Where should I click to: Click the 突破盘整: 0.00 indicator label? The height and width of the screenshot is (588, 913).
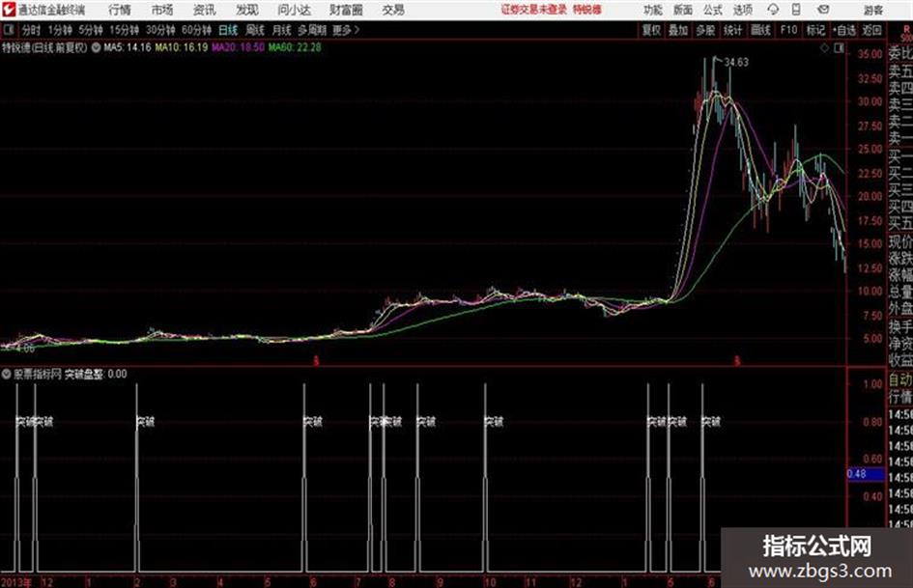click(96, 375)
